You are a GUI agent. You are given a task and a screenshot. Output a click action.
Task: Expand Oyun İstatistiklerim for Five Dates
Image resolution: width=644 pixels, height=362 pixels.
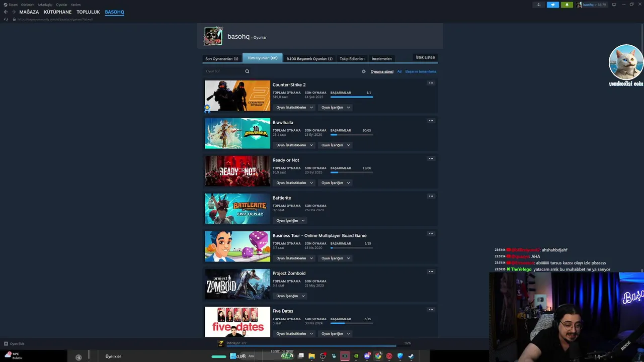[294, 334]
